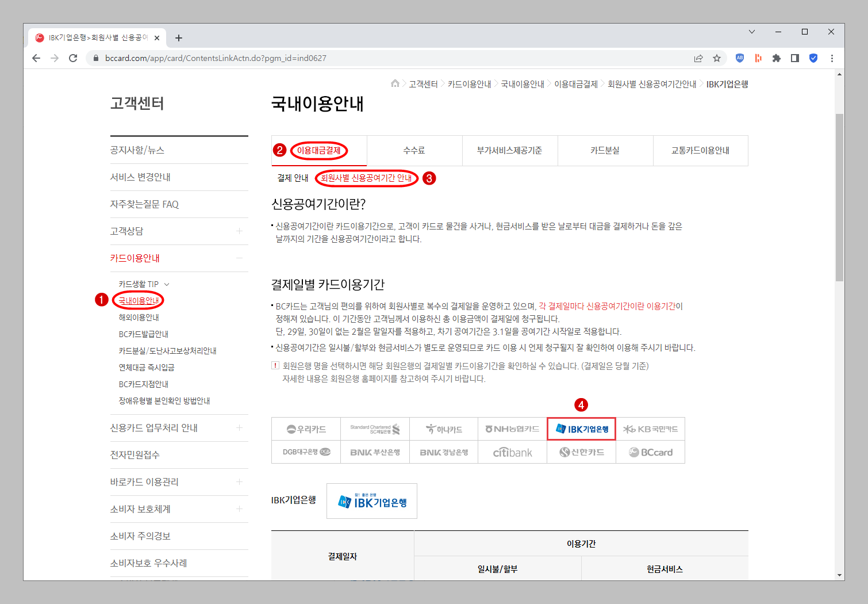Screen dimensions: 868x604
Task: Open 카드분실/도난사고보상처리안내 link
Action: (x=167, y=351)
